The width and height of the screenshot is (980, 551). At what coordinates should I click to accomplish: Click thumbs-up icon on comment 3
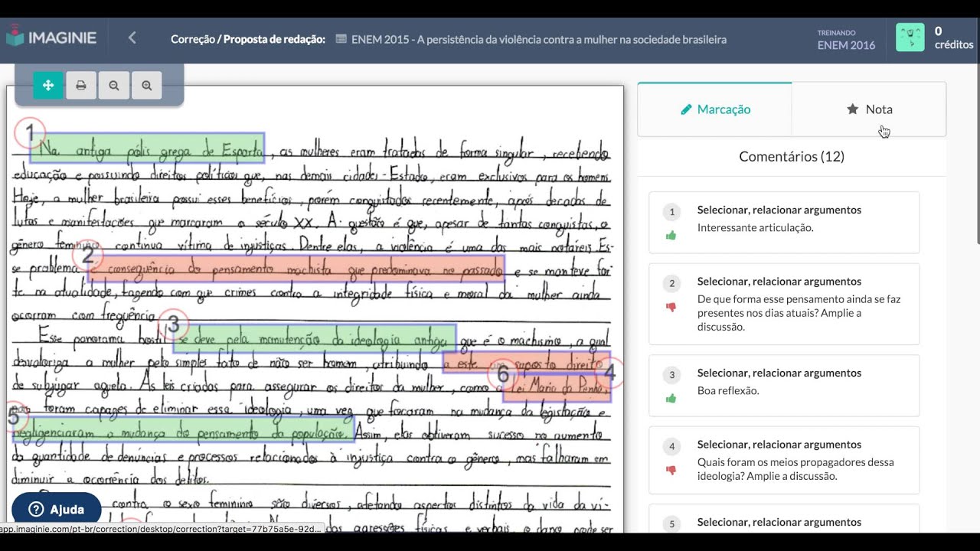click(671, 399)
